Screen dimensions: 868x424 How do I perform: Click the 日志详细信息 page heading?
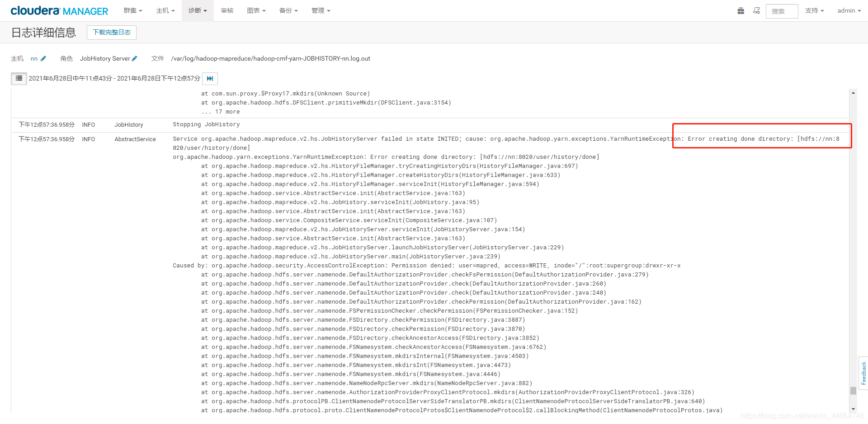pyautogui.click(x=43, y=33)
